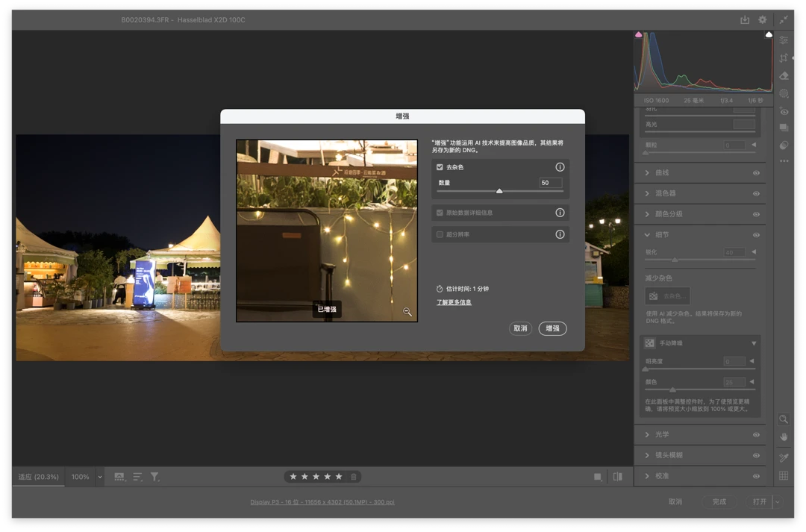Open the filter funnel icon in bottom bar
Image resolution: width=806 pixels, height=532 pixels.
click(154, 477)
